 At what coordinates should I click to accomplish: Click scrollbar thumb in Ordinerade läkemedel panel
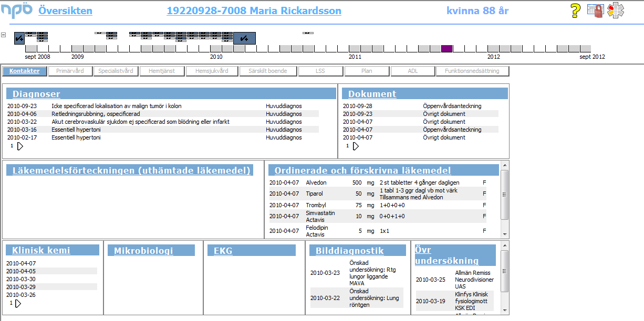504,195
